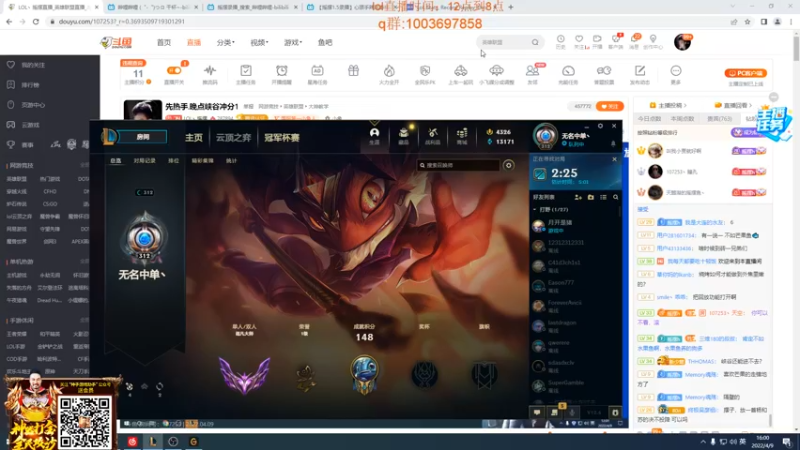Screen dimensions: 800x450
Task: Go to 首页 on Douyu navigation
Action: coord(164,42)
